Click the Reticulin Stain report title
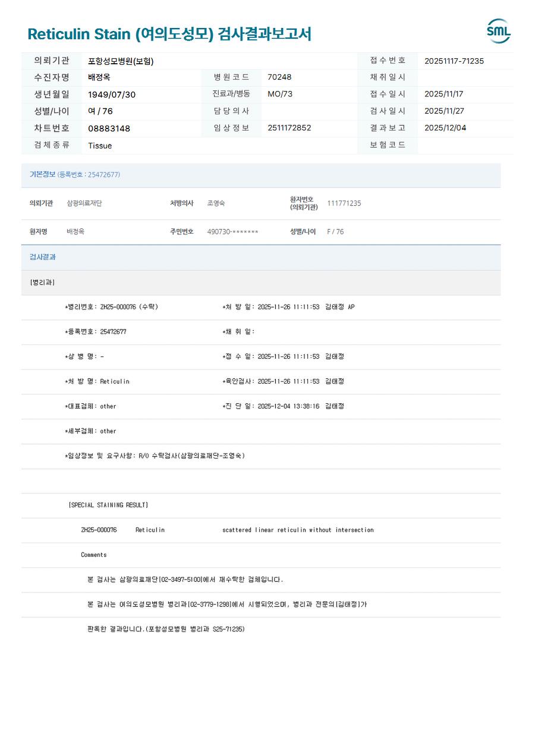The width and height of the screenshot is (535, 756). (169, 34)
